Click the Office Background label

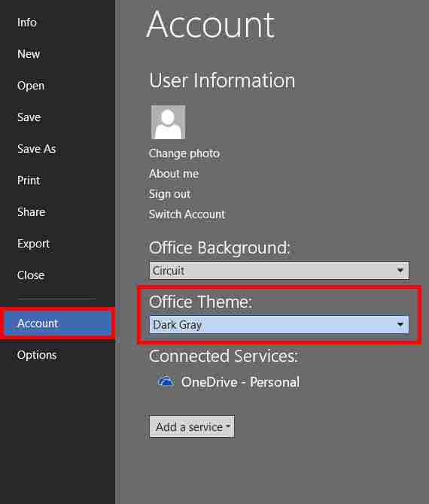click(219, 247)
